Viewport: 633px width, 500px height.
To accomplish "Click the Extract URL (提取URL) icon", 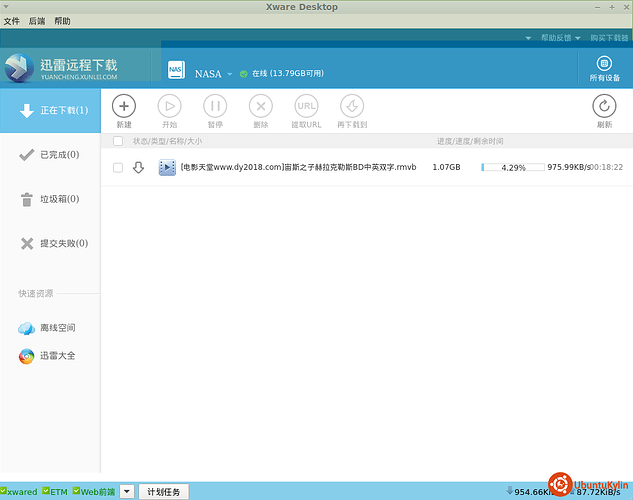I will pos(306,105).
